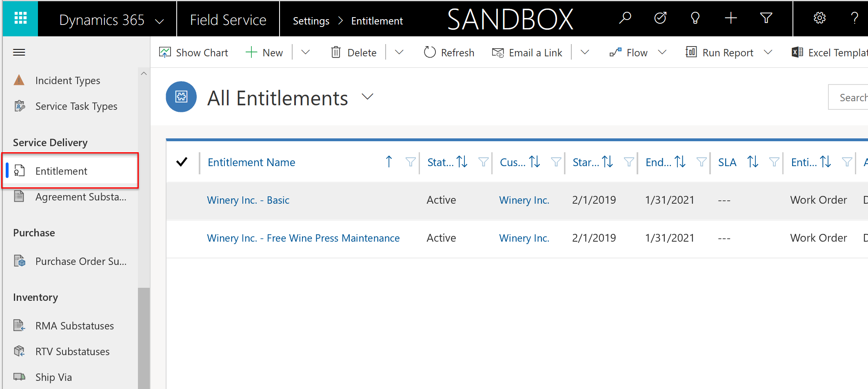Open Incident Types in the sidebar
The image size is (868, 389).
(x=68, y=80)
